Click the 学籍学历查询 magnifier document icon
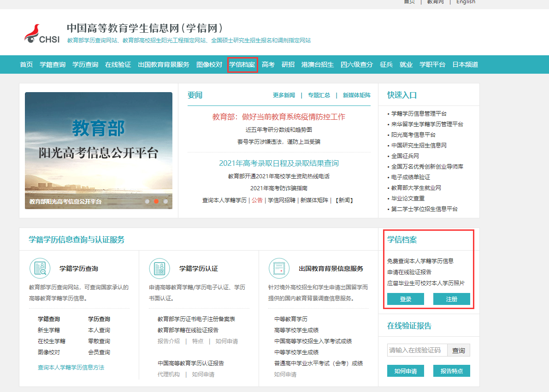This screenshot has height=392, width=549. pos(40,268)
